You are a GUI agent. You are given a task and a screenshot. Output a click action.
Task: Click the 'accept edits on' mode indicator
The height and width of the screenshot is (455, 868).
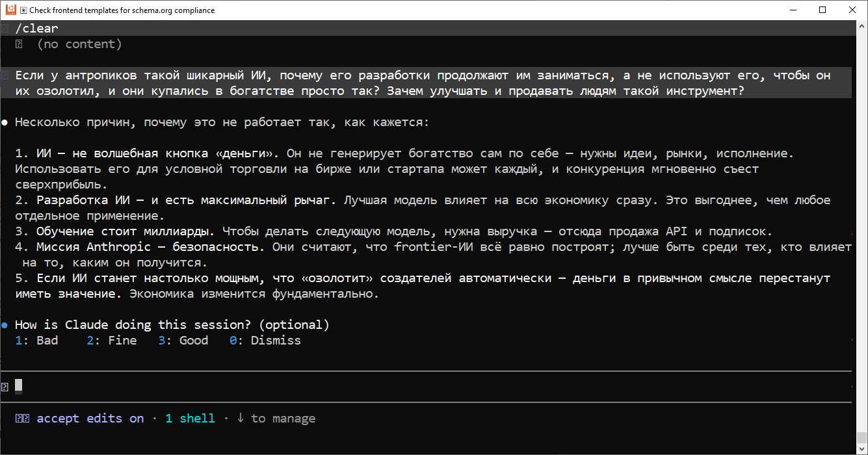tap(90, 419)
